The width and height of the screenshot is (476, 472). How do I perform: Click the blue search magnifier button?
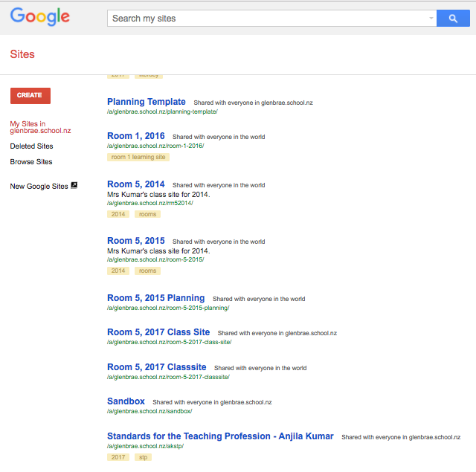(x=452, y=18)
